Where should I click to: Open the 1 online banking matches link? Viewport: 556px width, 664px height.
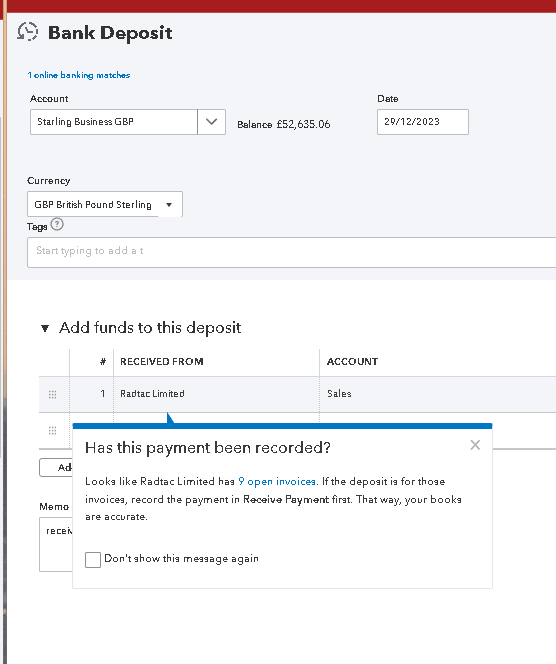tap(79, 75)
